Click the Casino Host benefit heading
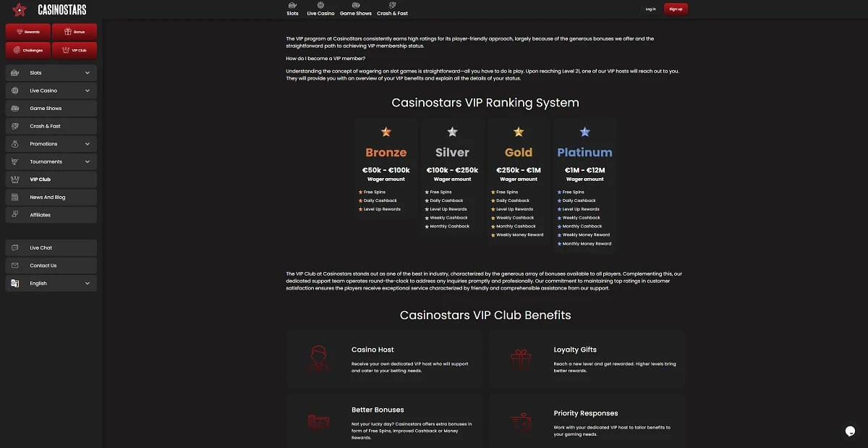The height and width of the screenshot is (448, 868). tap(373, 350)
